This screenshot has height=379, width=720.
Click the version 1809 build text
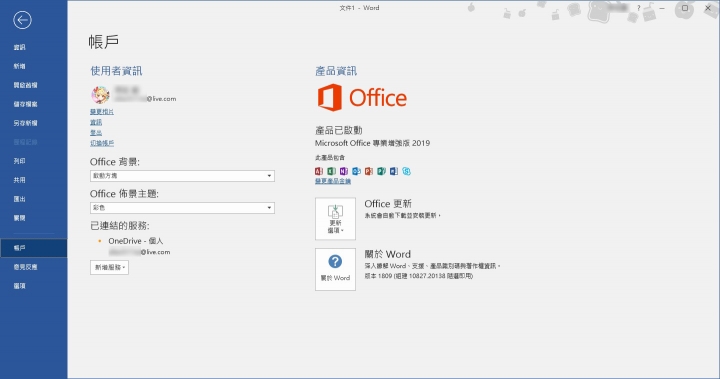418,276
